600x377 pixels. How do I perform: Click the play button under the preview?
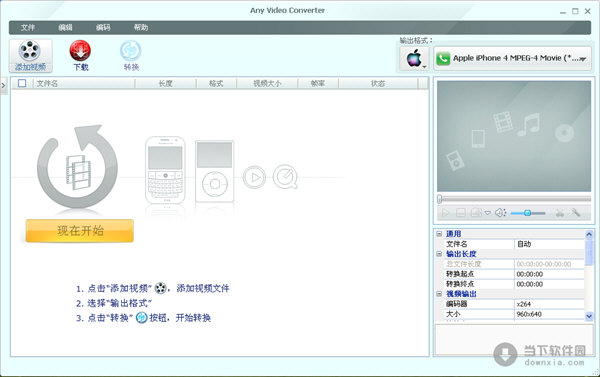point(445,213)
